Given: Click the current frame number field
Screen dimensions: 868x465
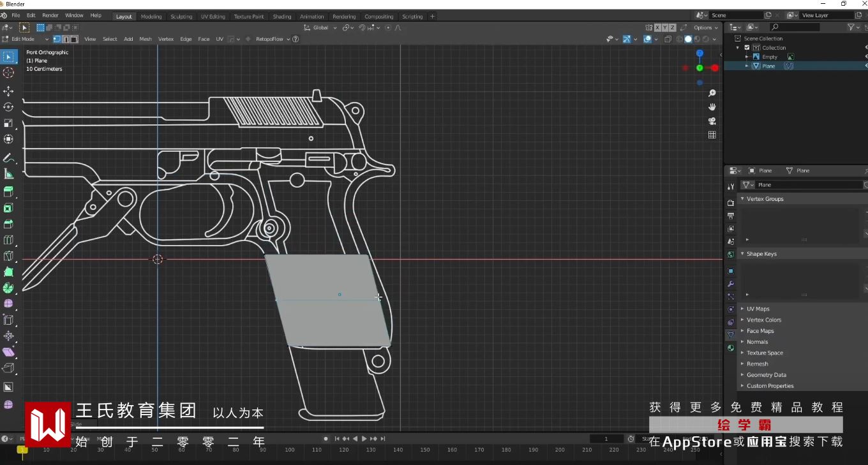Looking at the screenshot, I should (x=606, y=439).
